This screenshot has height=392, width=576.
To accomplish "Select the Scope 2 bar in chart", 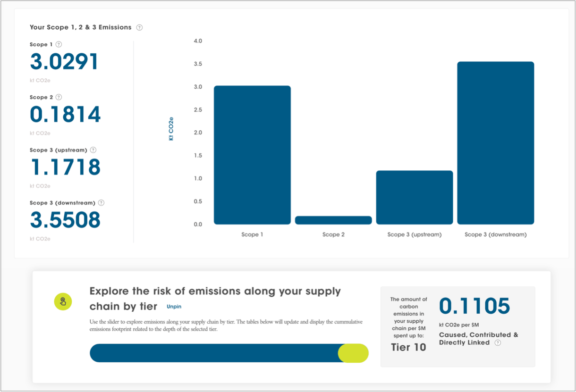I will (333, 220).
